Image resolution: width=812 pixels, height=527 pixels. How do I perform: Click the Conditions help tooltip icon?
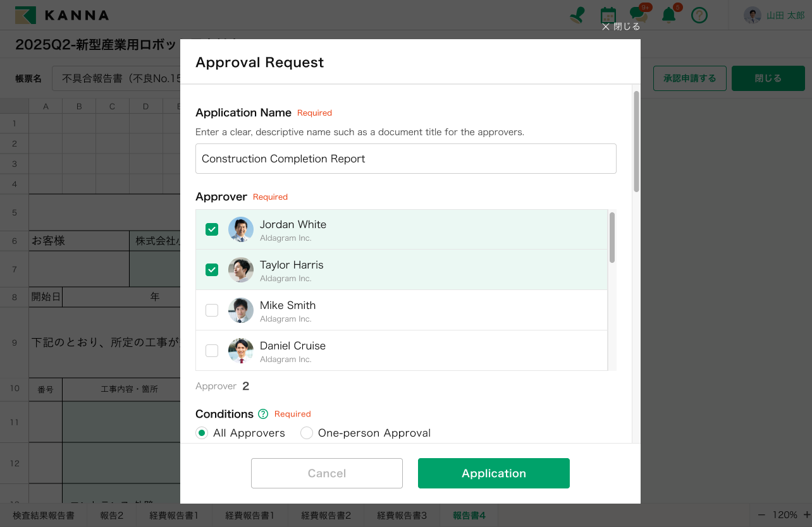click(263, 414)
